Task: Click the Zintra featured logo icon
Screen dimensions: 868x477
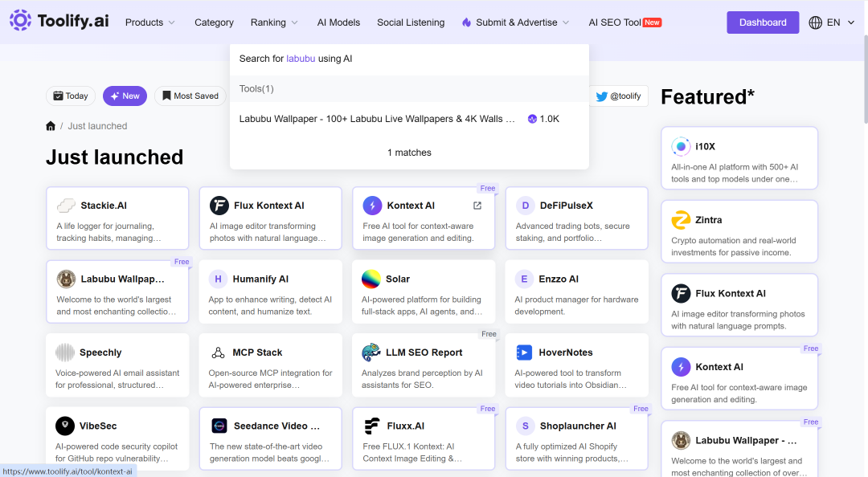Action: point(681,220)
